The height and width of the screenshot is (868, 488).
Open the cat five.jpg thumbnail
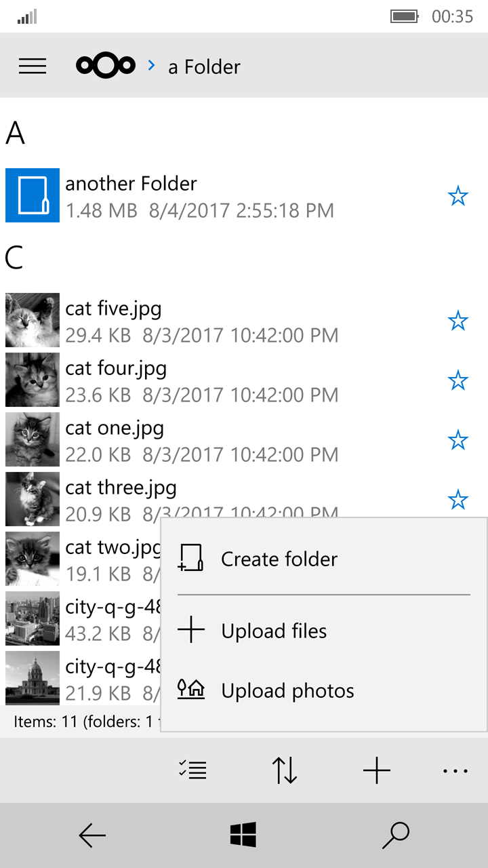(x=33, y=320)
